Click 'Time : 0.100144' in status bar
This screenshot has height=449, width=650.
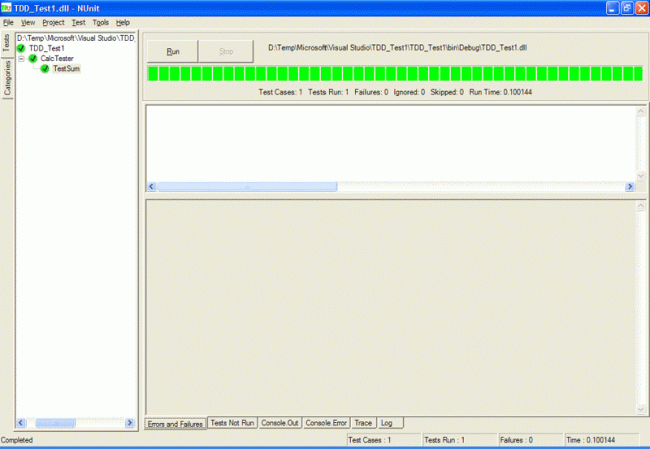tap(590, 440)
